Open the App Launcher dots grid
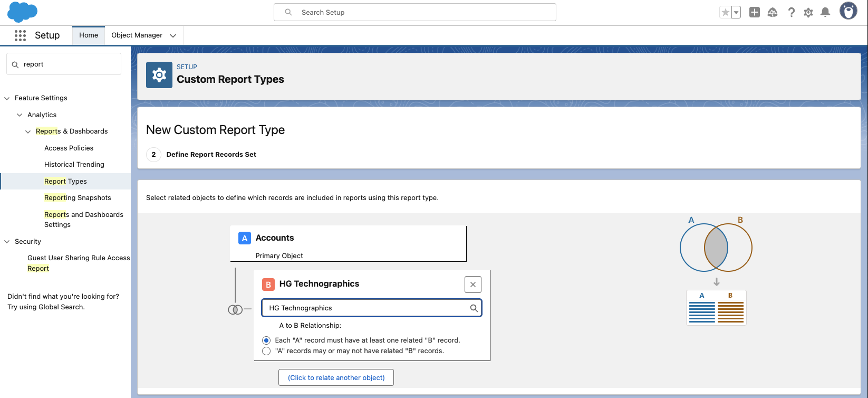Viewport: 868px width, 398px height. coord(20,35)
